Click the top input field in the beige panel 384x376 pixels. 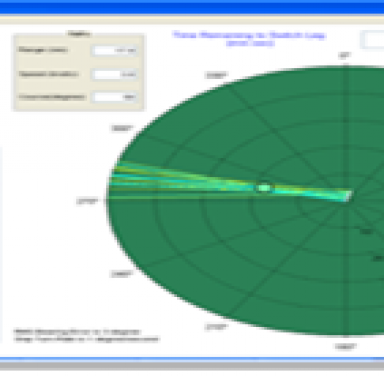tap(115, 51)
